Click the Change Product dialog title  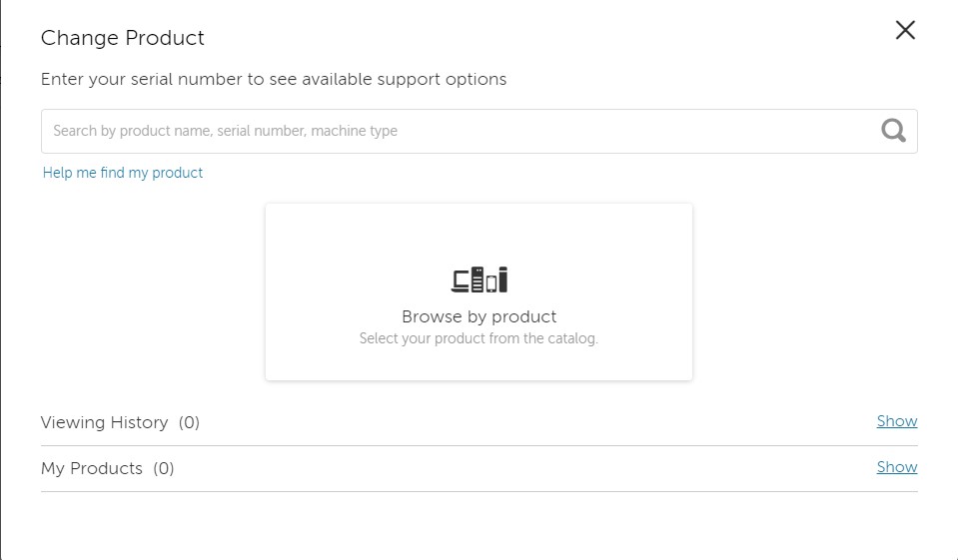[122, 38]
